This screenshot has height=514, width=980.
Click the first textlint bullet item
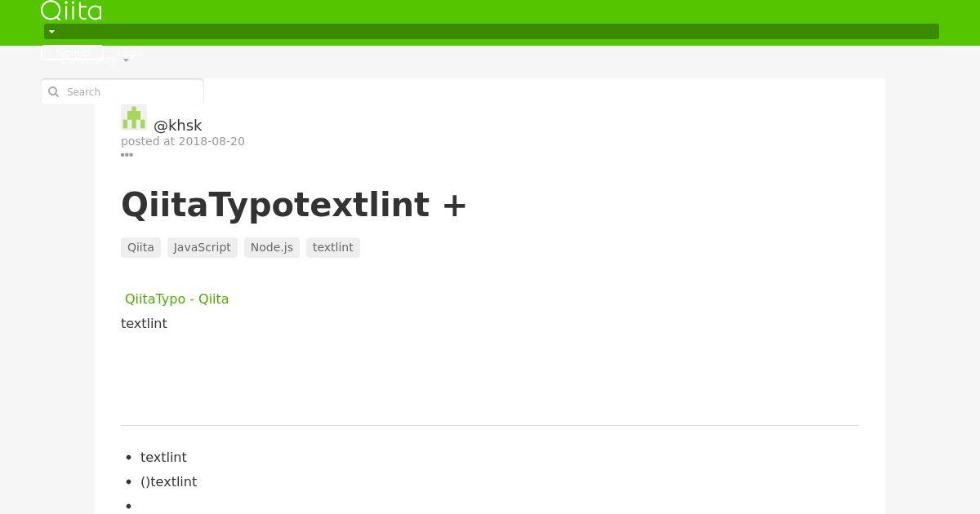point(163,457)
